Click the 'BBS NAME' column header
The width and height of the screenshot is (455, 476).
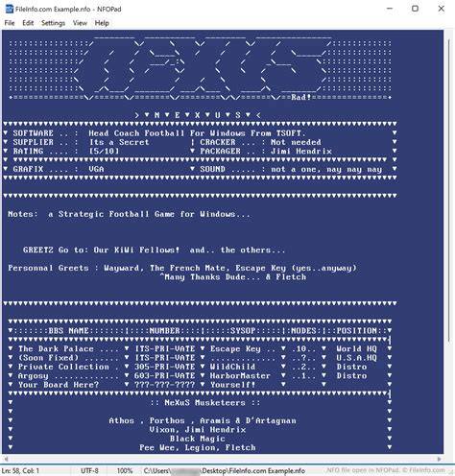(68, 330)
